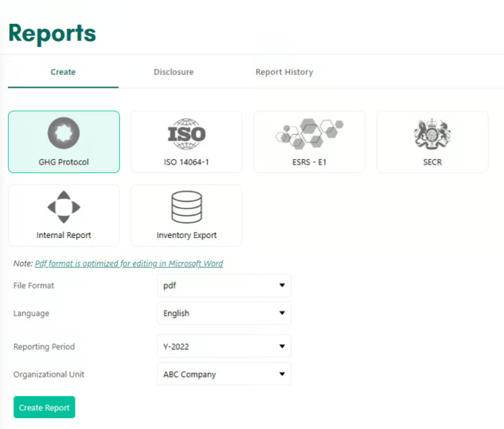Click the File Format field label
This screenshot has width=504, height=429.
[x=34, y=285]
